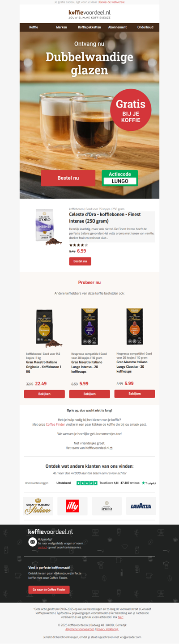Click the Trustpilot green star rating

87,483
